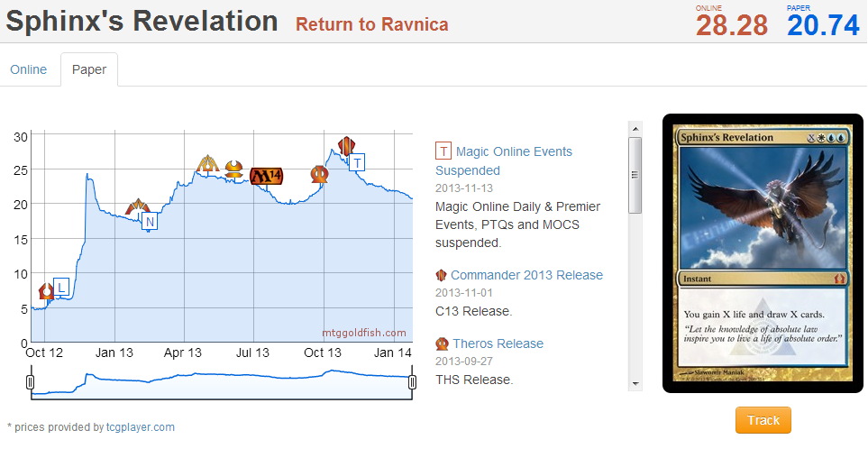Open the Return to Ravnica set link

click(371, 24)
